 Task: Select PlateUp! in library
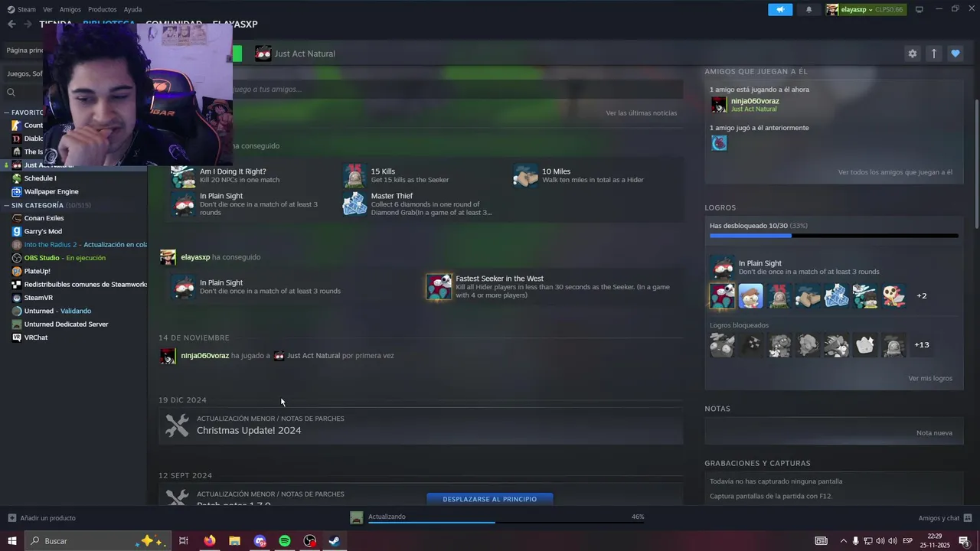(37, 271)
